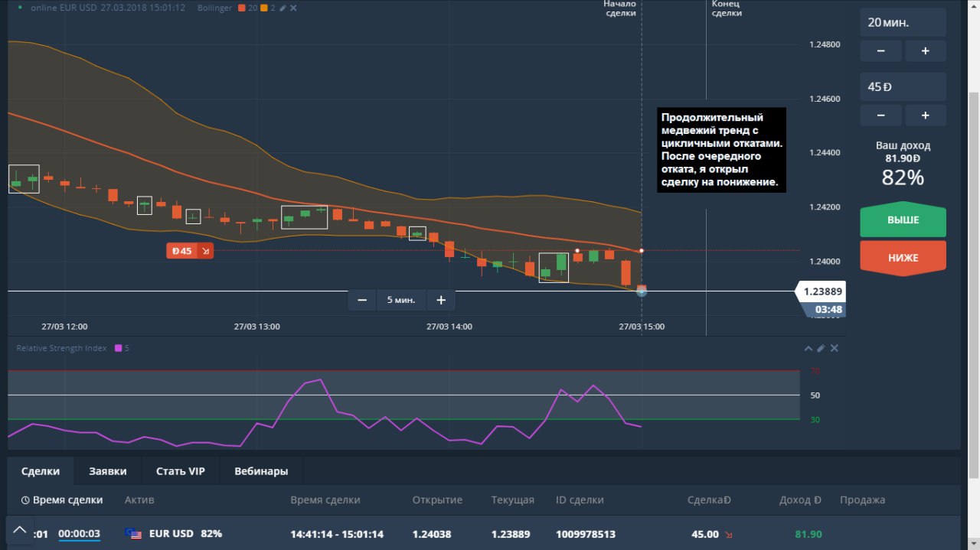Collapse the Relative Strength Index panel chevron

808,348
